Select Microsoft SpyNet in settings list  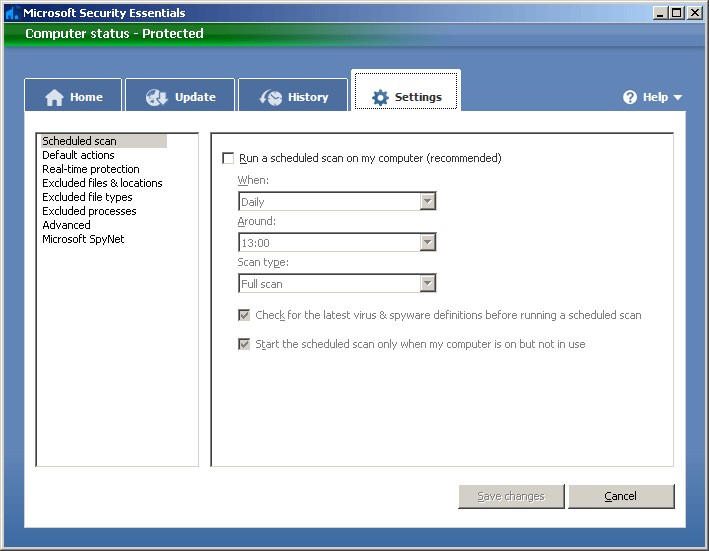point(83,239)
